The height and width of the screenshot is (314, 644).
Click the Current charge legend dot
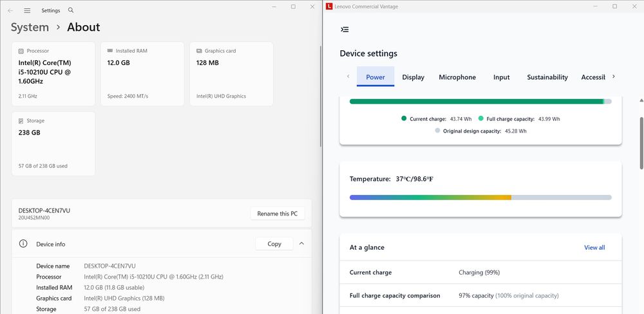404,118
